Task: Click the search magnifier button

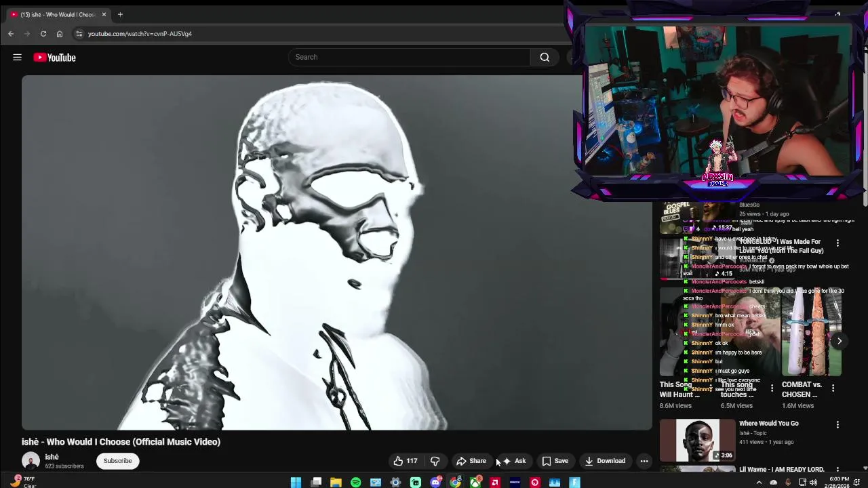Action: 545,57
